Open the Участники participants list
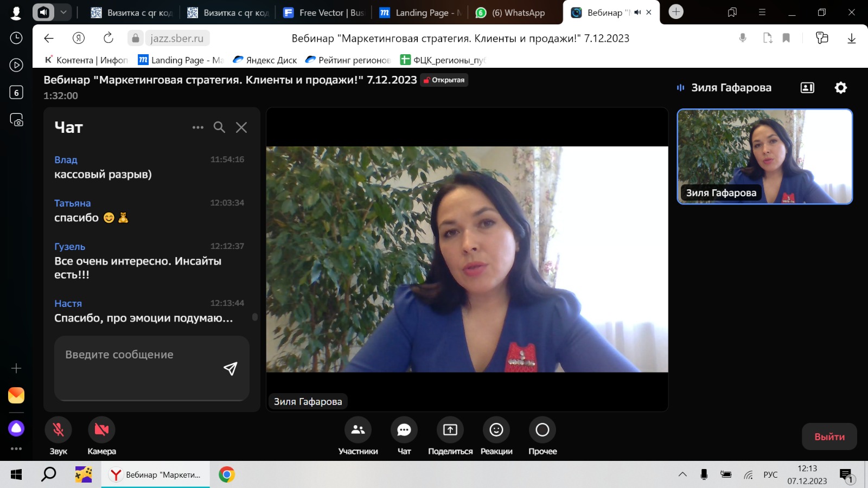The width and height of the screenshot is (868, 488). tap(358, 430)
